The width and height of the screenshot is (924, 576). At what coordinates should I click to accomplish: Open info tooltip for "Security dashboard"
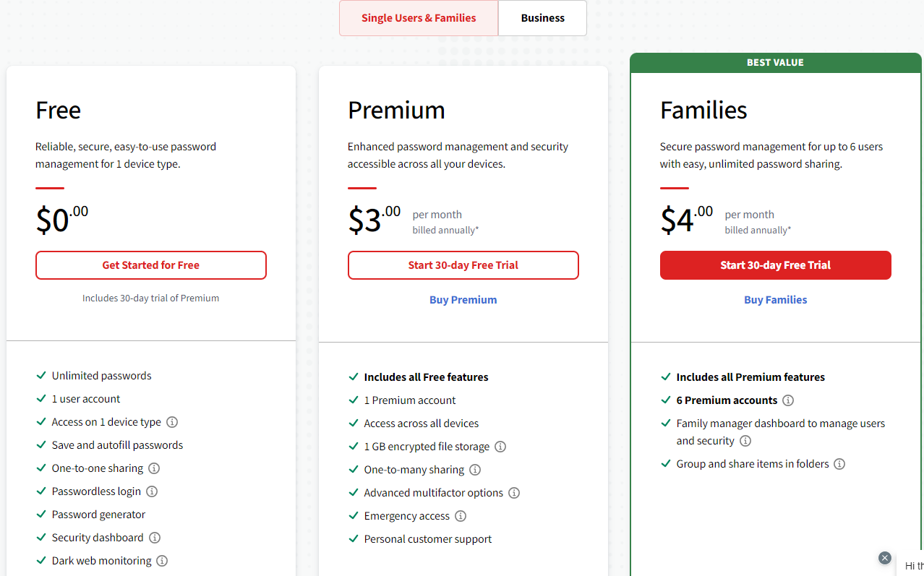click(155, 537)
